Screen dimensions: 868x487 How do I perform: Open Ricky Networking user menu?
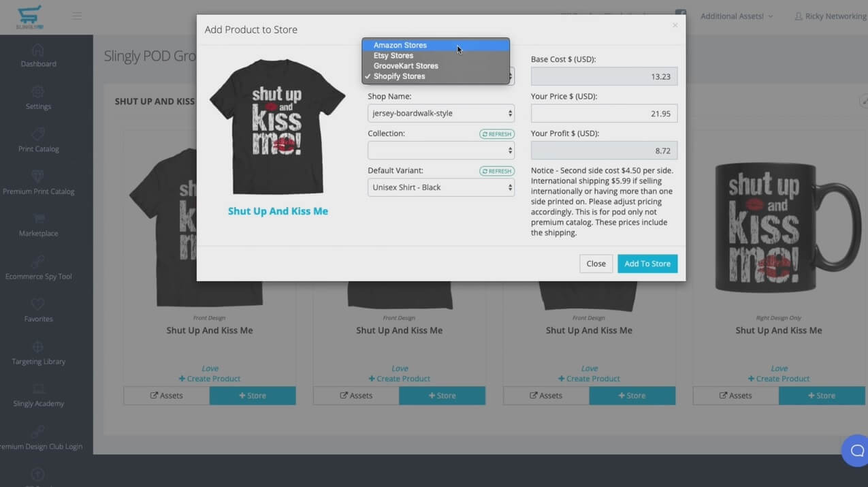(831, 16)
